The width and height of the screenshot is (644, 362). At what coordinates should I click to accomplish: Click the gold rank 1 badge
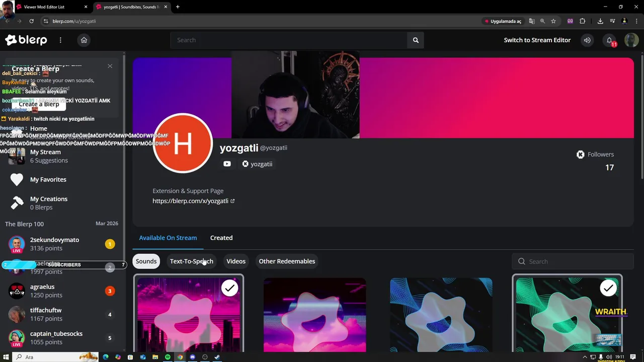[110, 244]
